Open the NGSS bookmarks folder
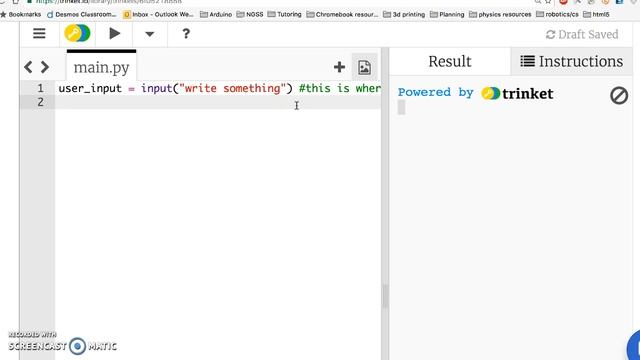The width and height of the screenshot is (640, 360). point(250,14)
